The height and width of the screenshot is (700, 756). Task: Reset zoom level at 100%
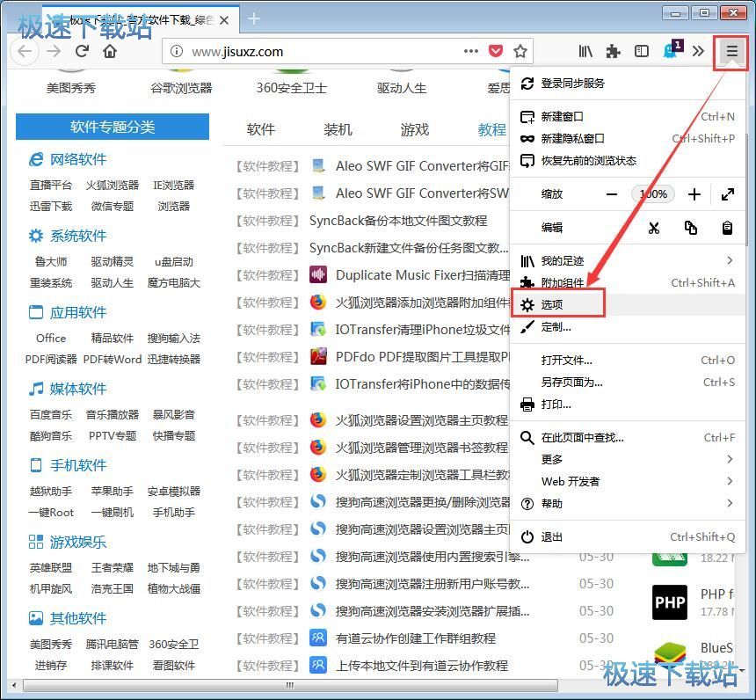click(653, 194)
